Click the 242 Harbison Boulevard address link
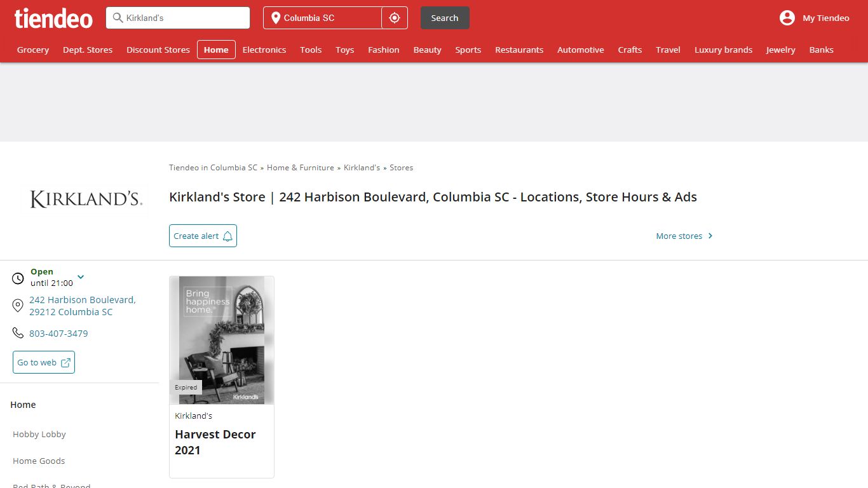 (x=83, y=306)
